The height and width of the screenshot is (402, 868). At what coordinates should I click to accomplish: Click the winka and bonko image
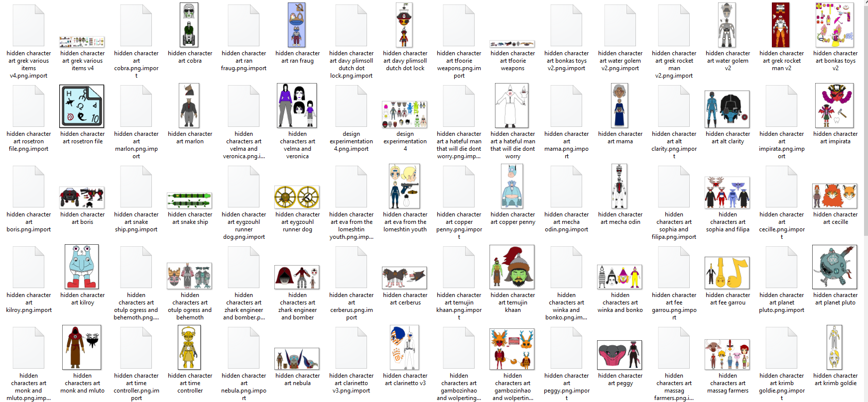tap(620, 277)
